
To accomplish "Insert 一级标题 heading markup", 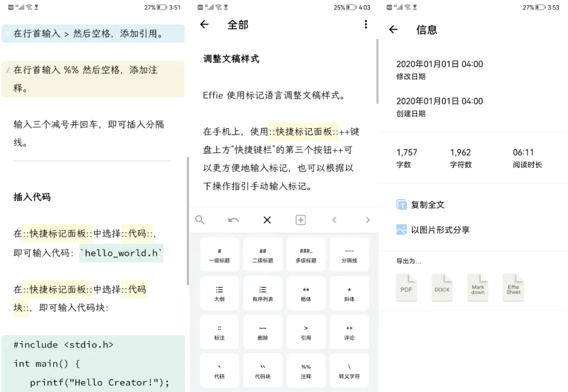I will pos(219,255).
